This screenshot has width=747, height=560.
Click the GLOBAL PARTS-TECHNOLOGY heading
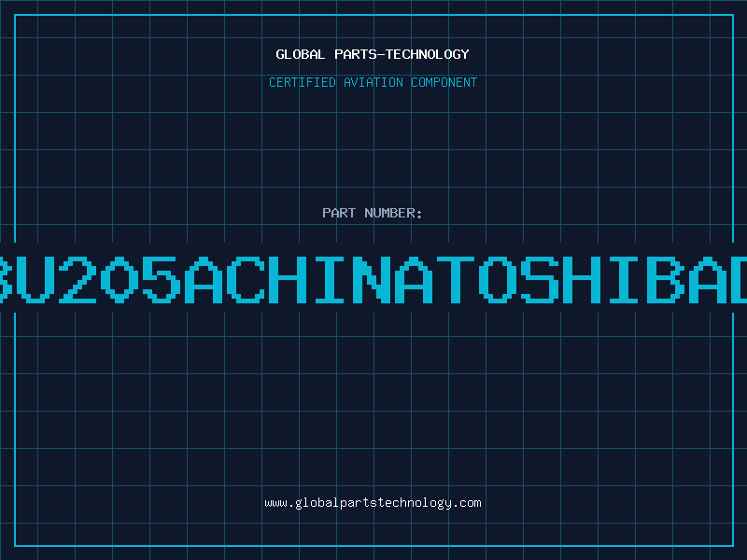tap(373, 54)
